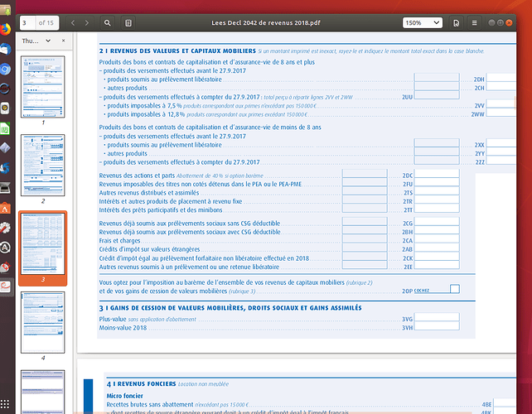Image resolution: width=532 pixels, height=414 pixels.
Task: Click 'Intérêts des prêts participatifs et des minibons'
Action: (x=161, y=210)
